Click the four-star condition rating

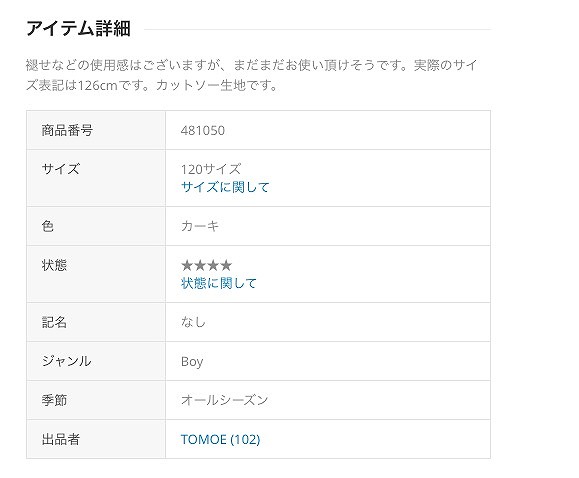[206, 265]
